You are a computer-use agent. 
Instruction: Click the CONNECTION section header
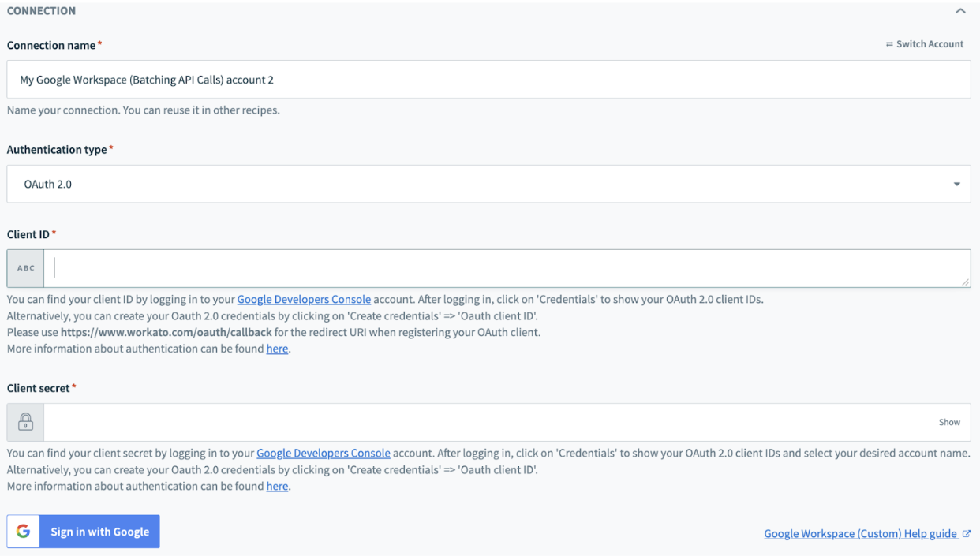tap(41, 10)
